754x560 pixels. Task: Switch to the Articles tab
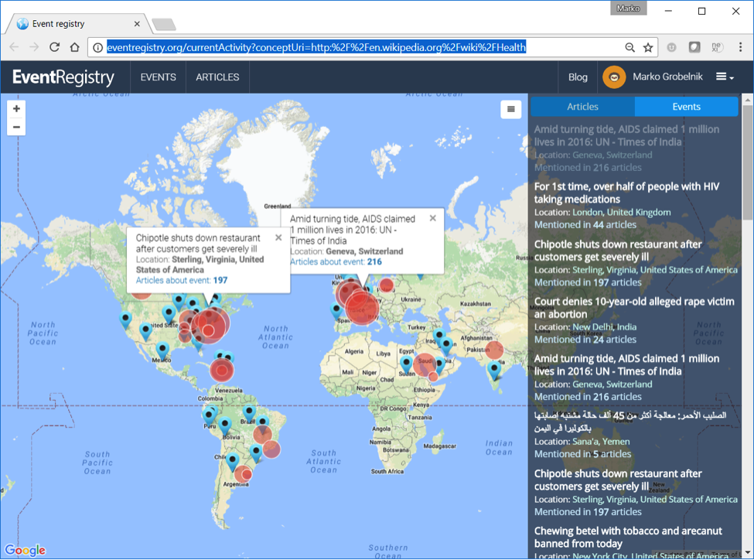pos(583,107)
